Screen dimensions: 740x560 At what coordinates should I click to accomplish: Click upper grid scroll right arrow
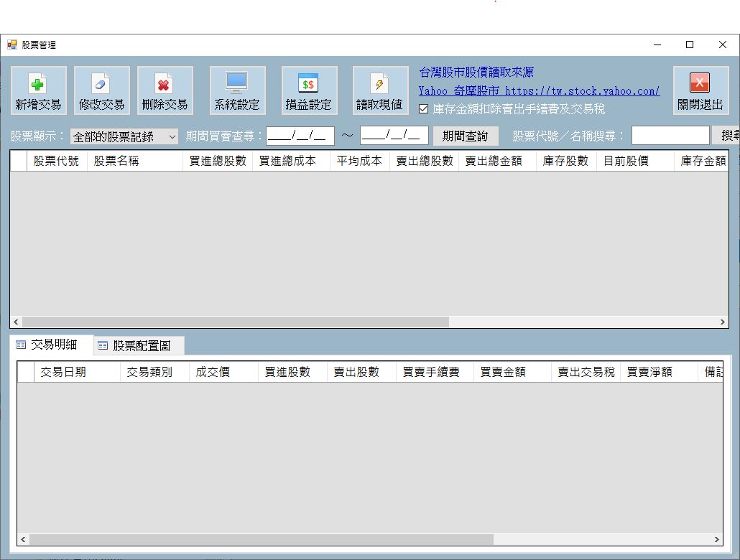(x=723, y=322)
